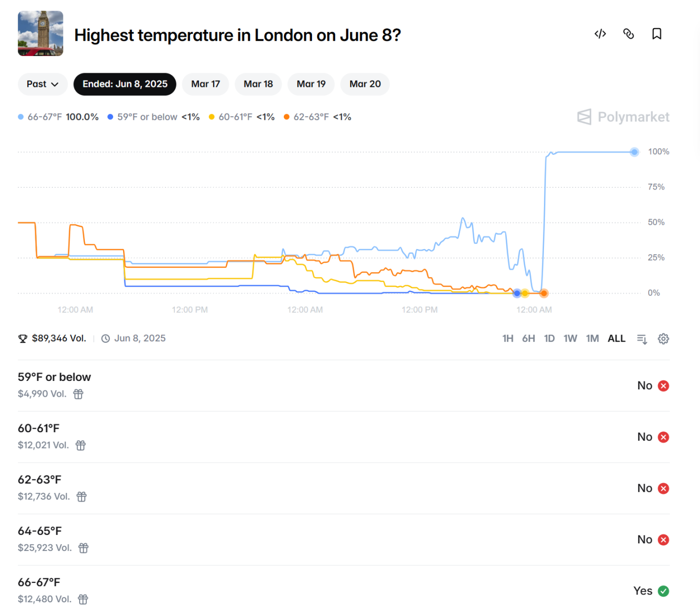The width and height of the screenshot is (700, 606).
Task: Copy the market link icon
Action: click(x=628, y=34)
